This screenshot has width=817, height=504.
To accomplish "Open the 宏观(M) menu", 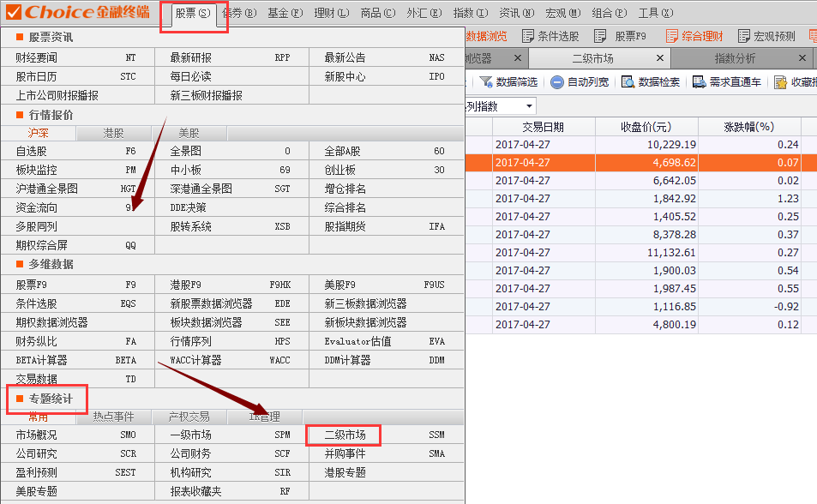I will pos(562,13).
